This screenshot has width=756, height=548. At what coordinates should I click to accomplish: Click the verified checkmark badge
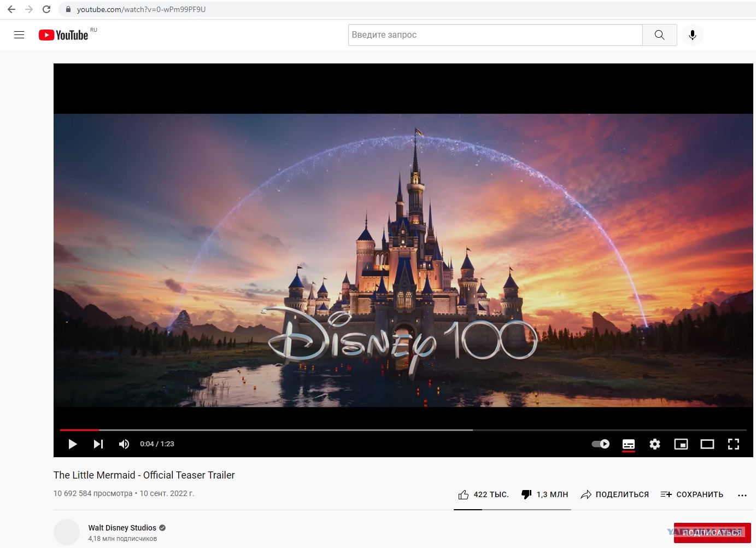[162, 528]
